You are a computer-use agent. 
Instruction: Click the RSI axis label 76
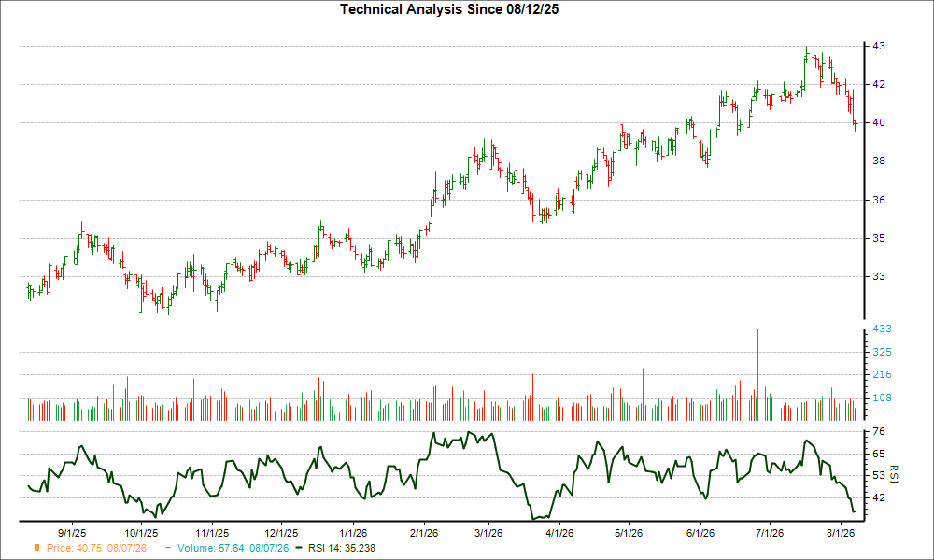[x=879, y=431]
